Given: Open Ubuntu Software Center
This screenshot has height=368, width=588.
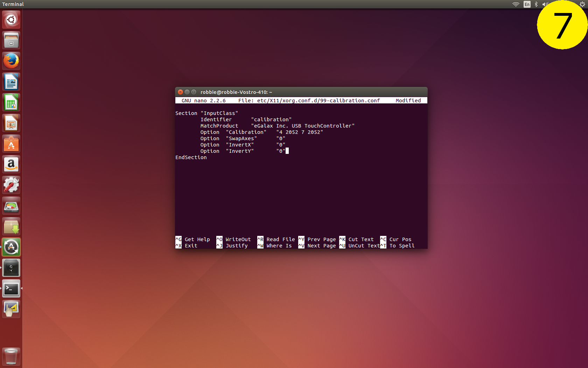Looking at the screenshot, I should [x=11, y=144].
